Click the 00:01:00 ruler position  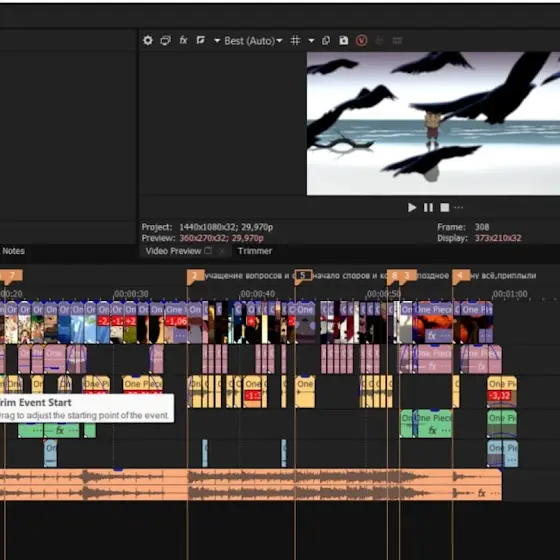click(x=510, y=294)
